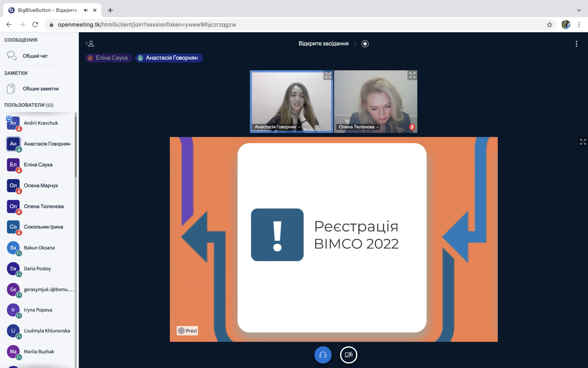Expand Анастасія Говорнян webcam to fullscreen
Image resolution: width=588 pixels, height=368 pixels.
point(328,75)
